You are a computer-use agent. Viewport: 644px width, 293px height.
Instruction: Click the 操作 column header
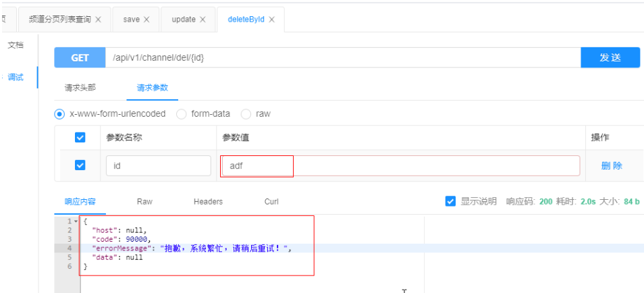pos(600,138)
